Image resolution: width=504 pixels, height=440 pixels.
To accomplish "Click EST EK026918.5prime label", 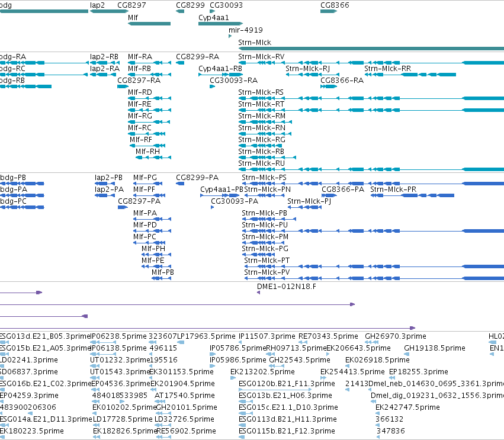I will pyautogui.click(x=377, y=360).
